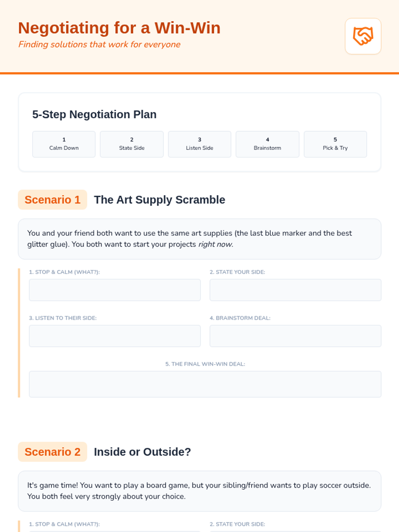
Task: Choose the Brainstorm step box
Action: pyautogui.click(x=267, y=144)
